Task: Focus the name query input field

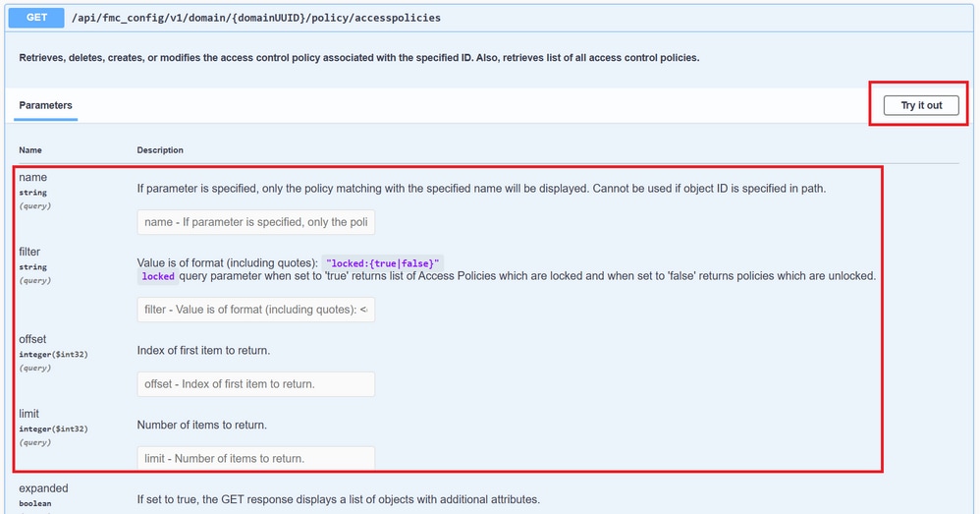Action: click(255, 222)
